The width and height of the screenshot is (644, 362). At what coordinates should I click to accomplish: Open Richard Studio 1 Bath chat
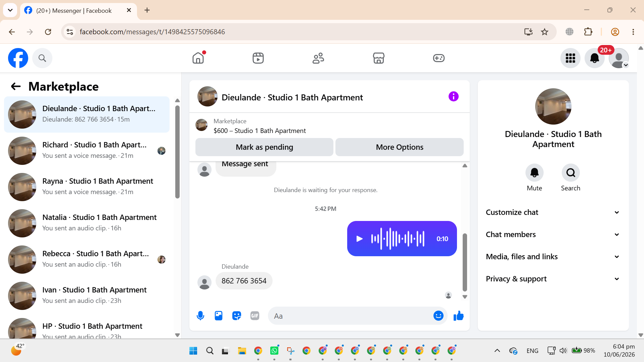click(87, 151)
